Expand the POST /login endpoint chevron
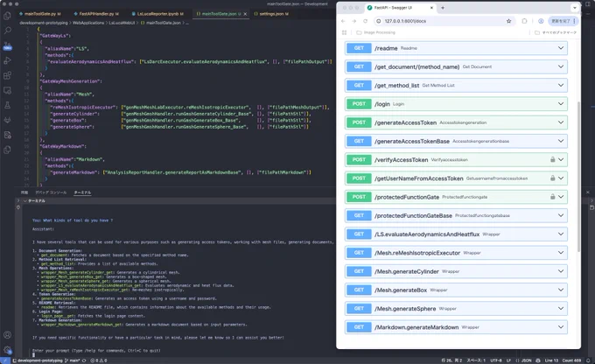595x364 pixels. [x=561, y=103]
